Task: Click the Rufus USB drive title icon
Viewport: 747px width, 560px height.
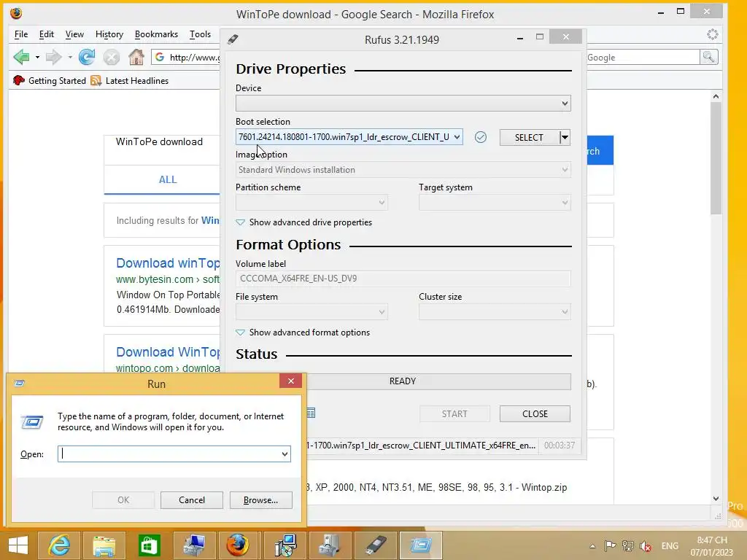Action: click(233, 39)
